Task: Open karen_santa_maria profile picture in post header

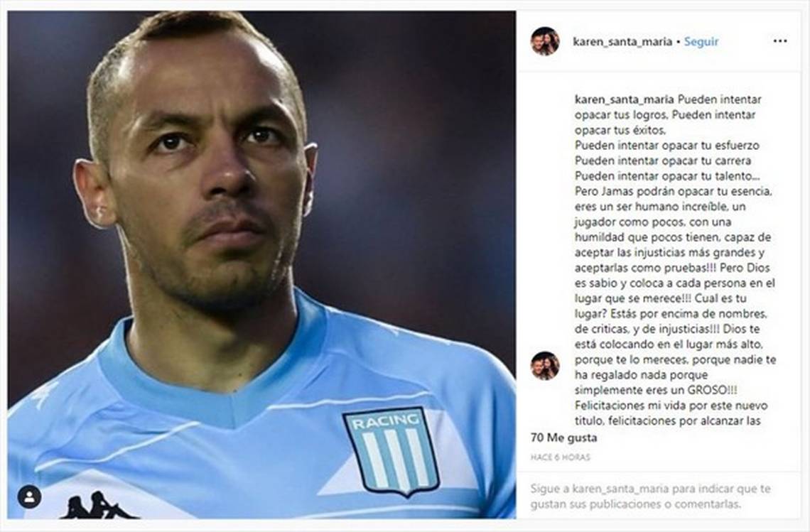Action: pos(545,41)
